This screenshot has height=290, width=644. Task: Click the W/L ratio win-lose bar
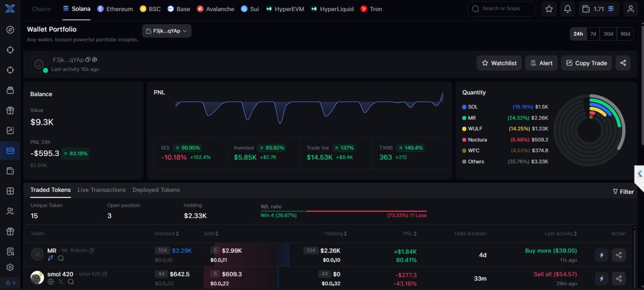point(343,211)
